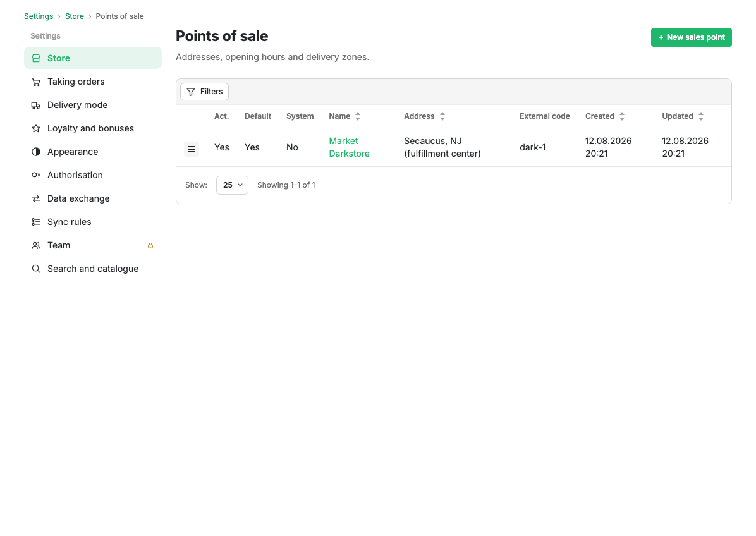Open Appearance settings
The image size is (756, 536).
click(x=93, y=152)
